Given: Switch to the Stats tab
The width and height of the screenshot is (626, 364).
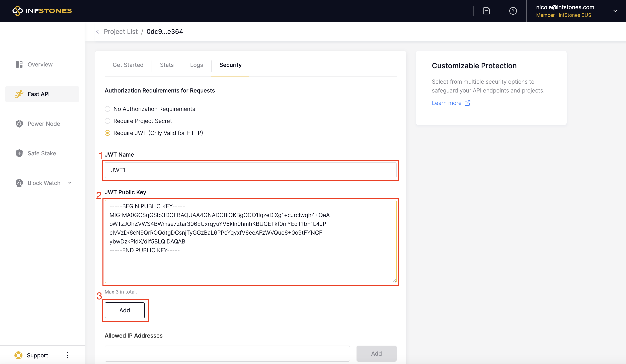Looking at the screenshot, I should click(x=167, y=65).
